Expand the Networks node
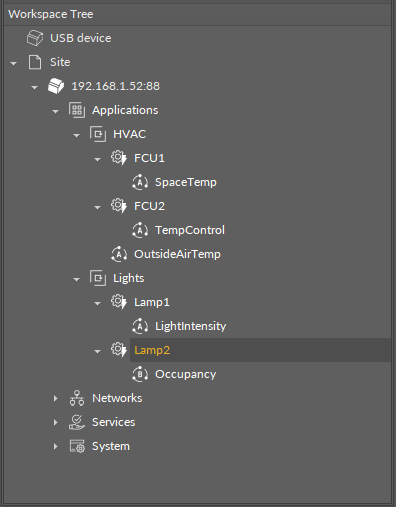396x507 pixels. pyautogui.click(x=56, y=398)
